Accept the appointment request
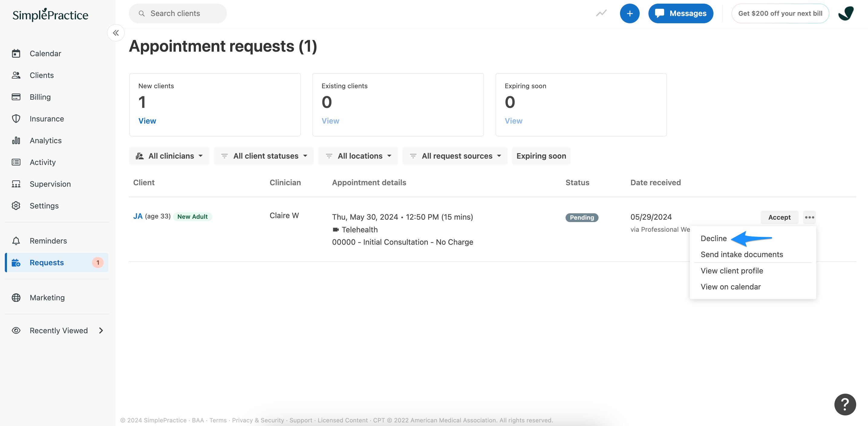 point(779,217)
